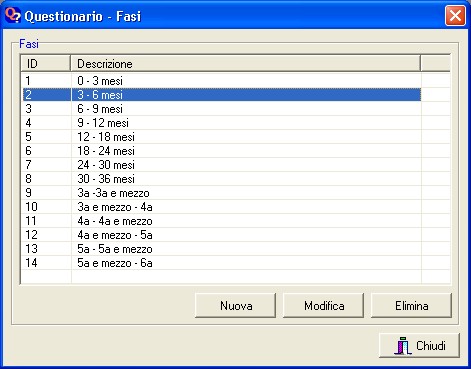This screenshot has height=369, width=471.
Task: Select the row '3a e mezzo - 4a'
Action: pos(222,207)
